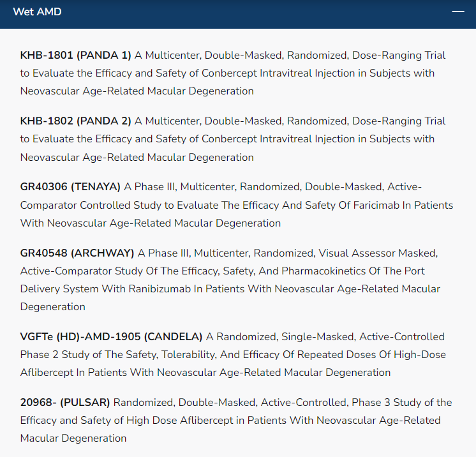
Task: Click the PANDA 1 trial description text
Action: tap(233, 73)
